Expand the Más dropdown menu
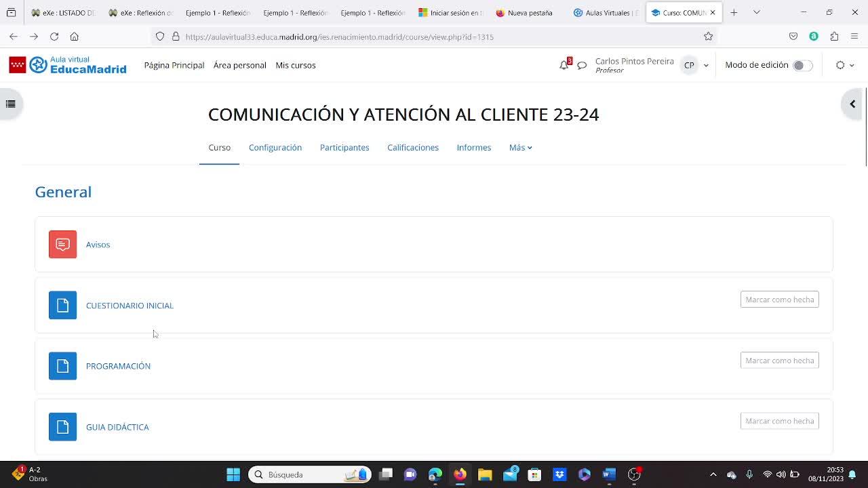This screenshot has height=488, width=868. click(x=520, y=147)
